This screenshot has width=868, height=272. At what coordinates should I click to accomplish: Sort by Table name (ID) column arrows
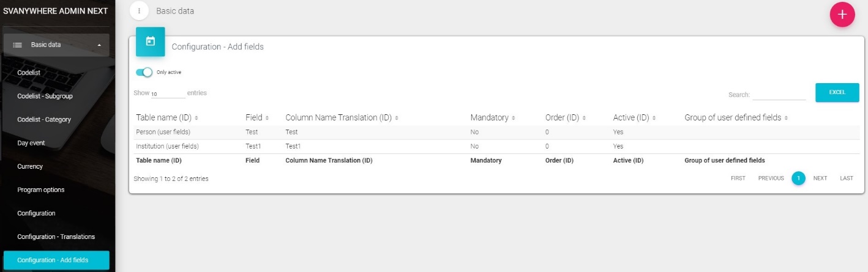tap(196, 118)
